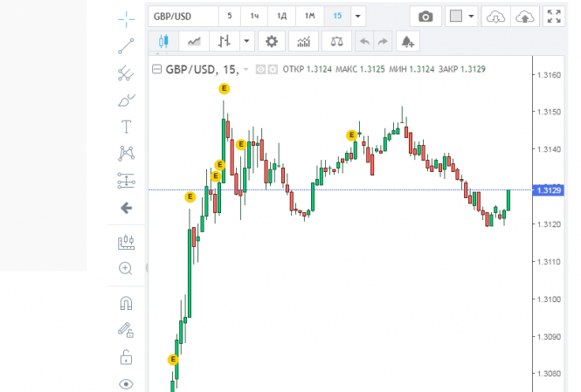
Task: Open the symbol format settings in legend
Action: click(273, 69)
